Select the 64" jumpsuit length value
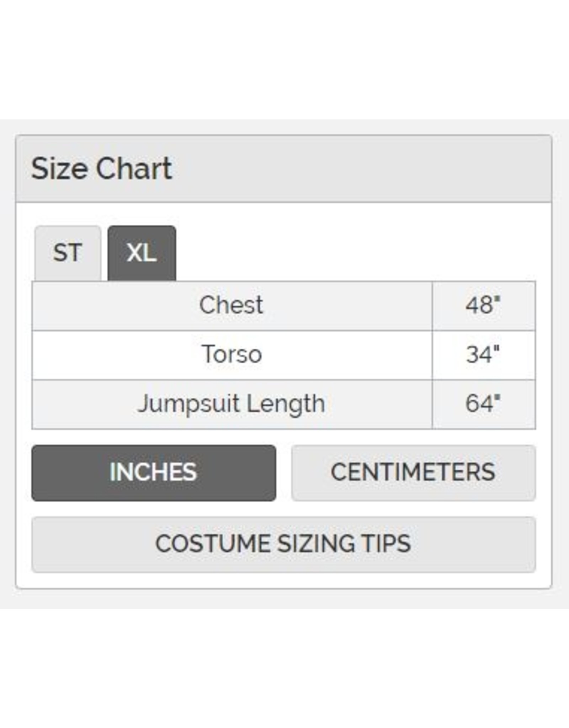This screenshot has width=569, height=728. (483, 404)
